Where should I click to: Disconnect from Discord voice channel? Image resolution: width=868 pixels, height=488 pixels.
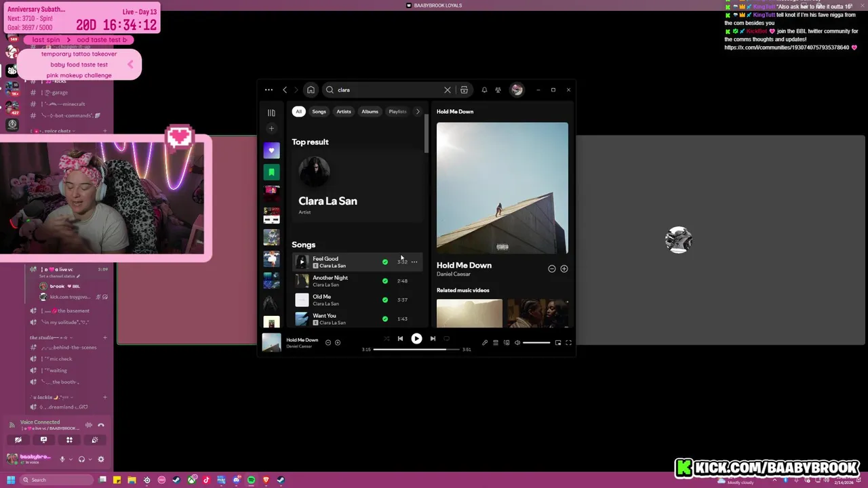(x=101, y=425)
